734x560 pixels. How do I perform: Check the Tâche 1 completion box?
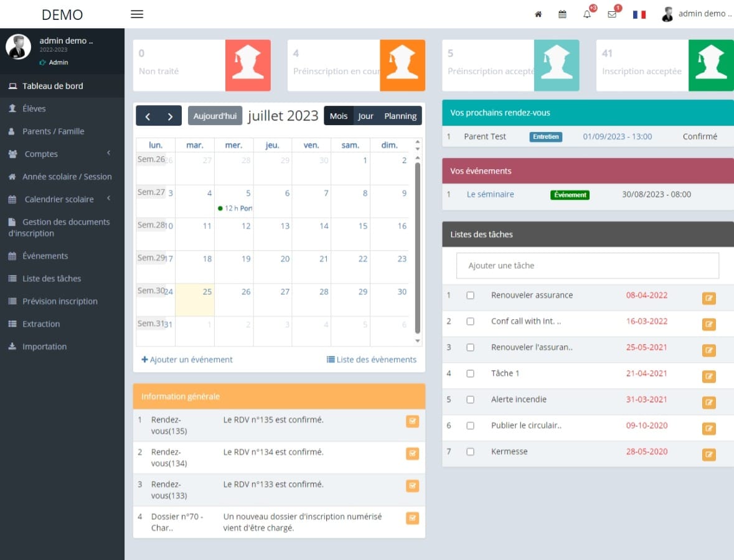click(x=470, y=373)
